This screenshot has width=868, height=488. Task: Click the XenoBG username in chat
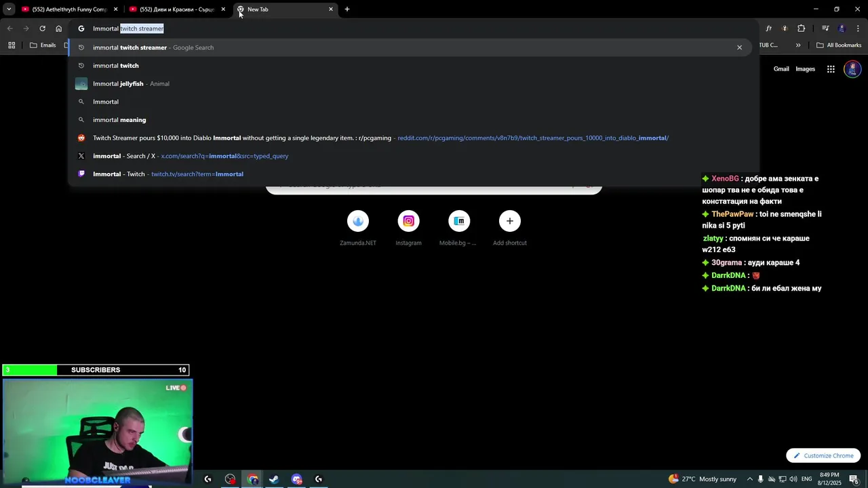(x=725, y=179)
